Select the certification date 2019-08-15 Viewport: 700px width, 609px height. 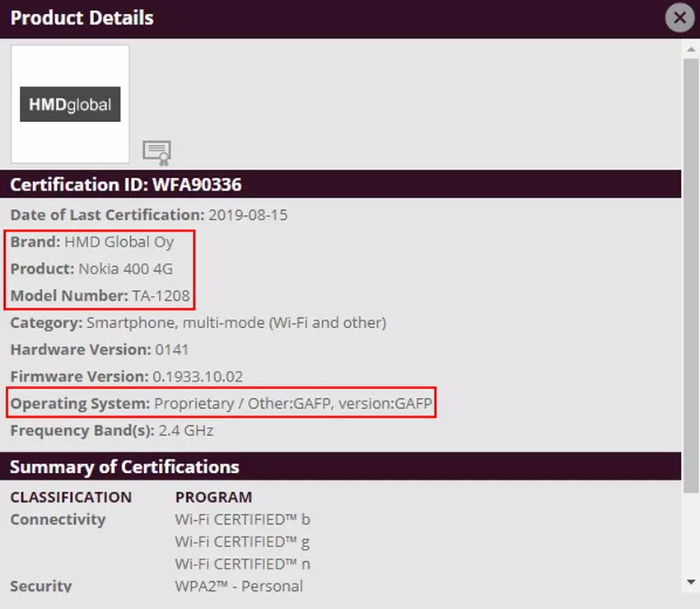click(x=248, y=215)
